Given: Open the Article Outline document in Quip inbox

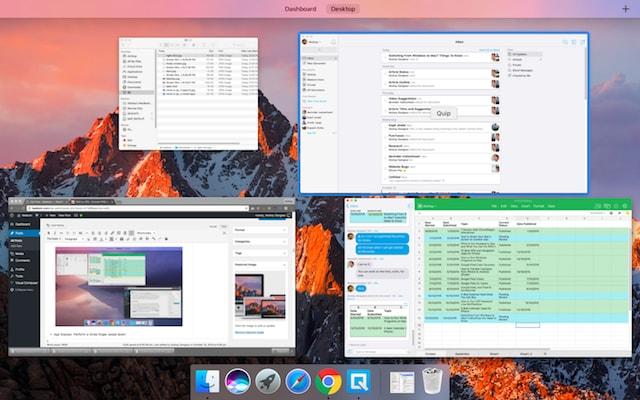Looking at the screenshot, I should pyautogui.click(x=399, y=82).
